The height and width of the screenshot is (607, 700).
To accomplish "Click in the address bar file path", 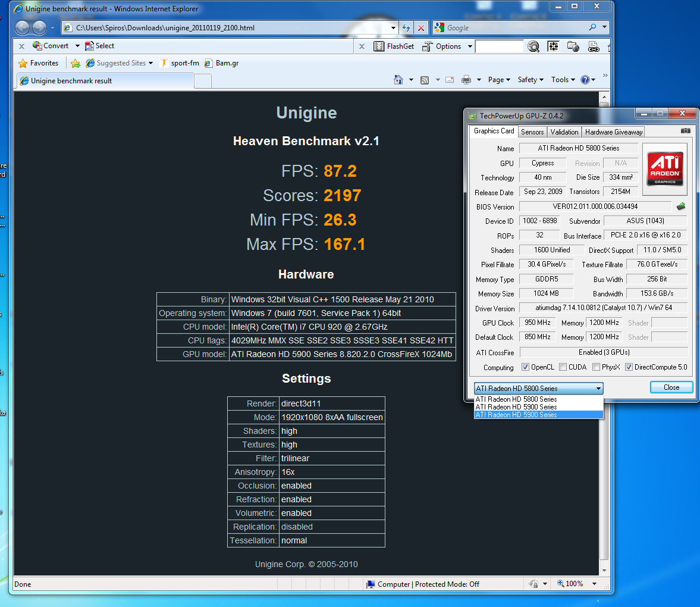I will pos(165,28).
